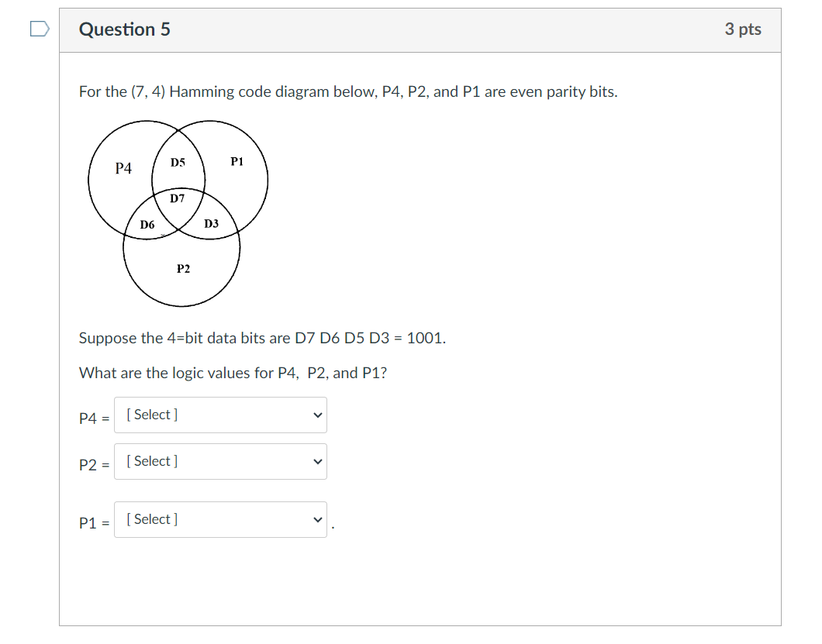Click the Hamming code description sentence
This screenshot has height=644, width=822.
click(348, 91)
